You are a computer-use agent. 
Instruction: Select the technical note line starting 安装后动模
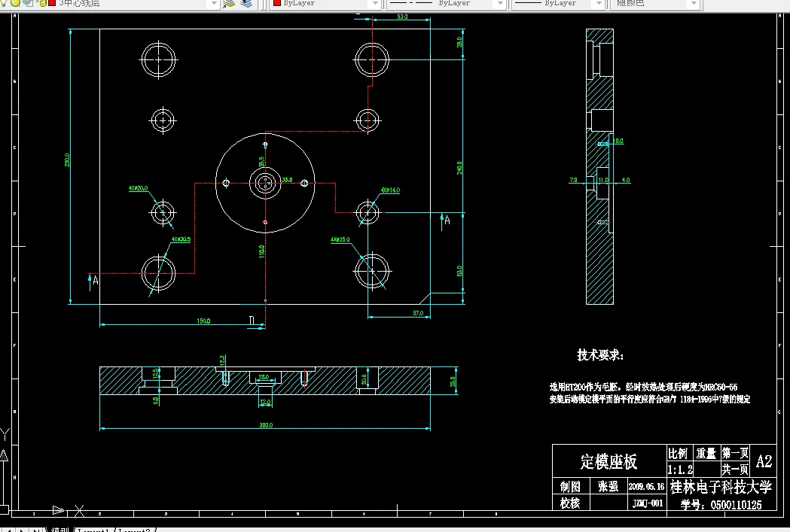coord(650,399)
